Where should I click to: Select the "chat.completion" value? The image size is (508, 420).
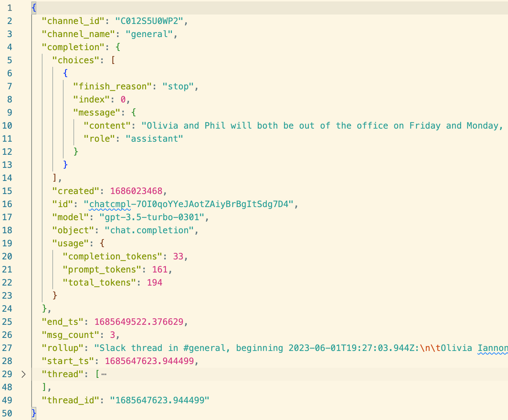[x=149, y=230]
